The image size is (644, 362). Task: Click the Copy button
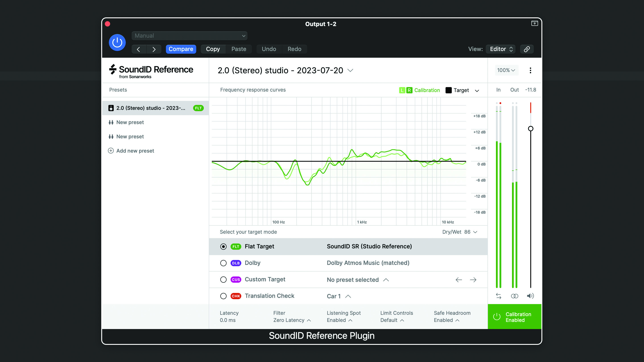coord(213,49)
